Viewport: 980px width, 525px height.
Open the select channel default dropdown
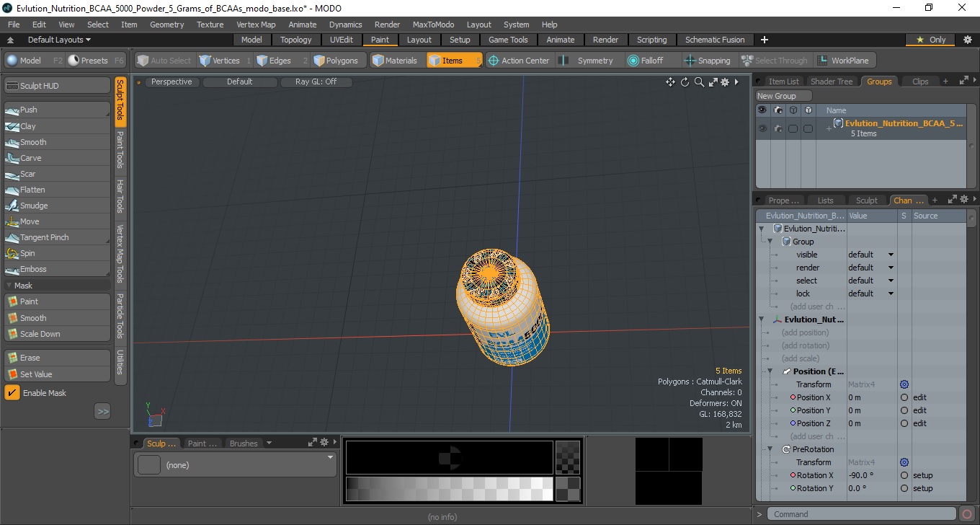point(871,281)
